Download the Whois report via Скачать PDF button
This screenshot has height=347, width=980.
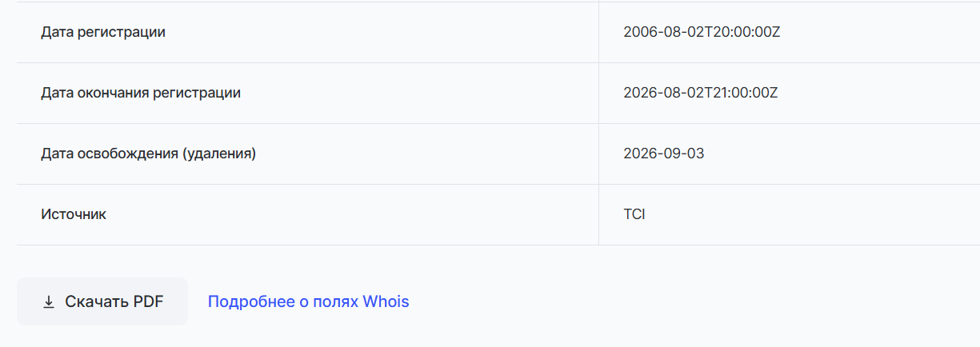click(x=102, y=301)
